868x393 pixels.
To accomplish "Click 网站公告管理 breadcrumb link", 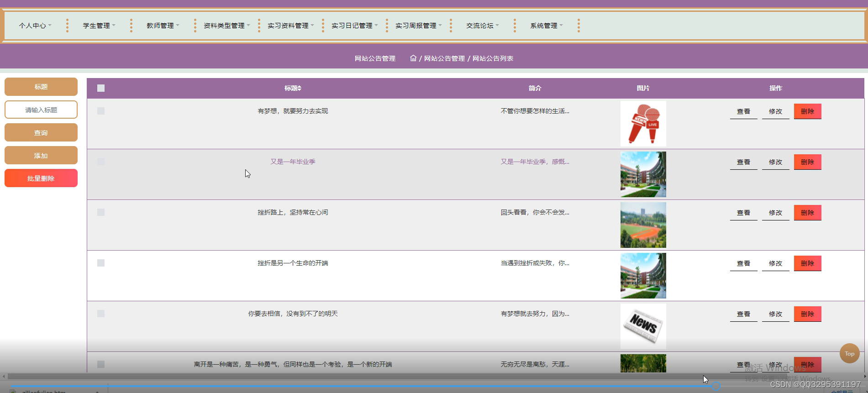I will tap(444, 58).
